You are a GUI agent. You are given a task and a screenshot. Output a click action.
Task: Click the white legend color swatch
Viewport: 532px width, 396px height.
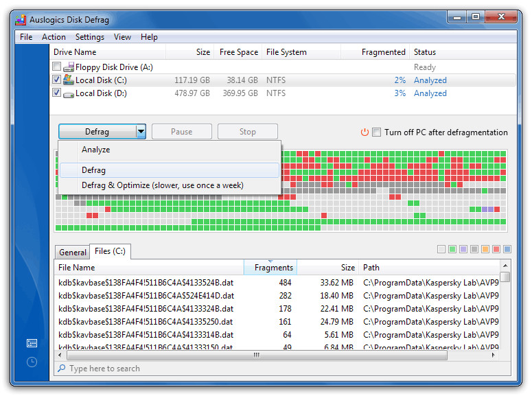pyautogui.click(x=441, y=249)
